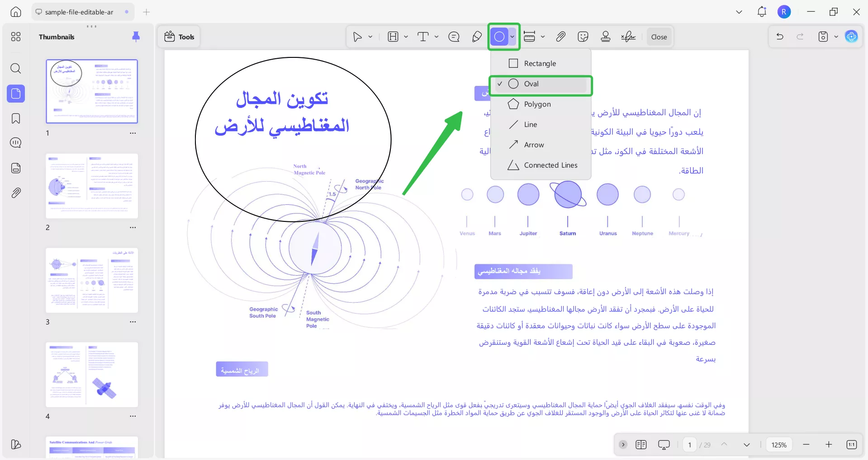Click page 3 thumbnail
Screen dimensions: 868x460
click(x=92, y=280)
